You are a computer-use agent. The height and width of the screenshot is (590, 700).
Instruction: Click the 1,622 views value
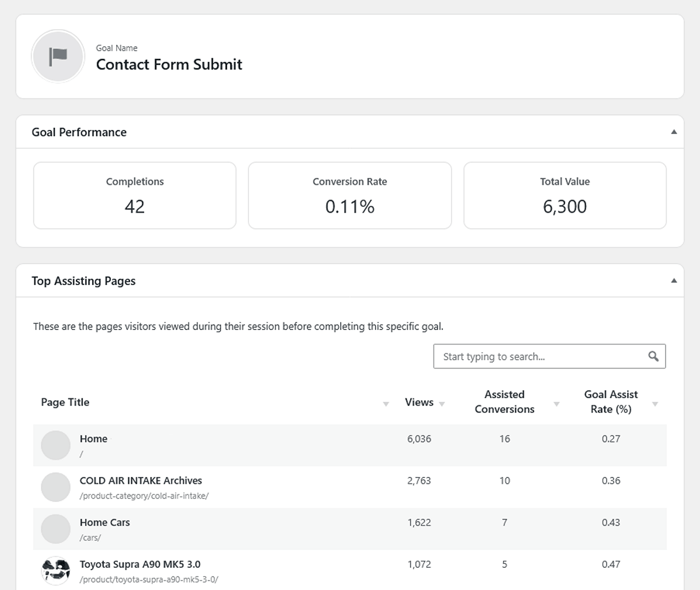tap(419, 523)
